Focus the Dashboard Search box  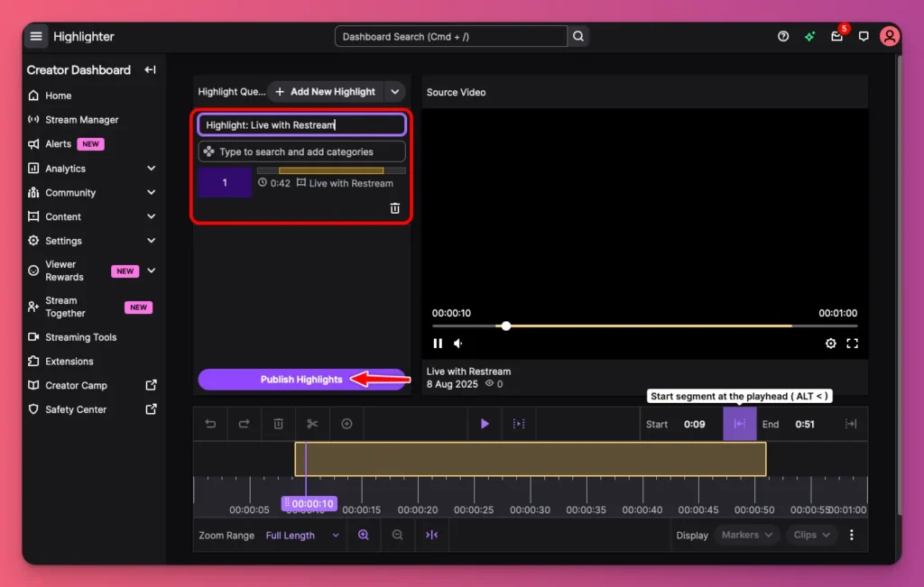coord(451,36)
